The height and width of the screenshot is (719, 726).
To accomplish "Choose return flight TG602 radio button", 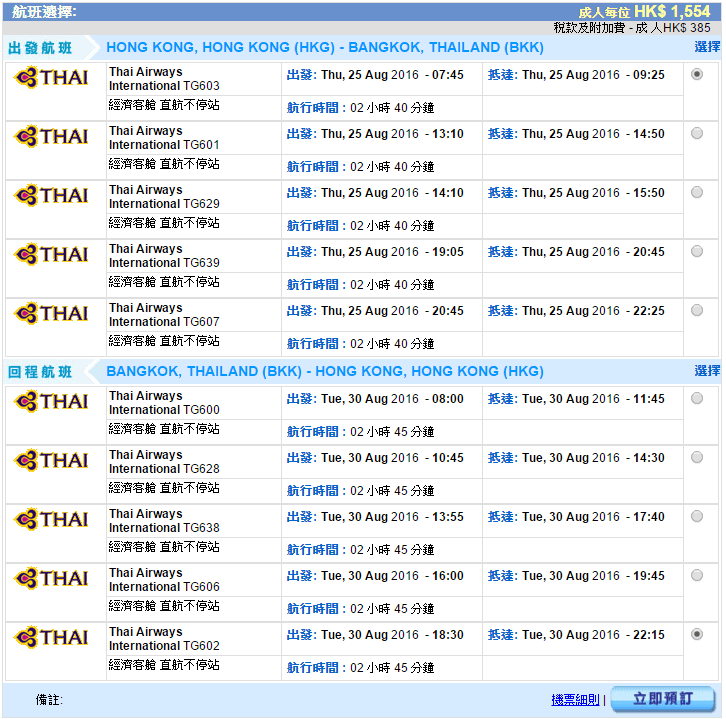I will click(x=697, y=634).
